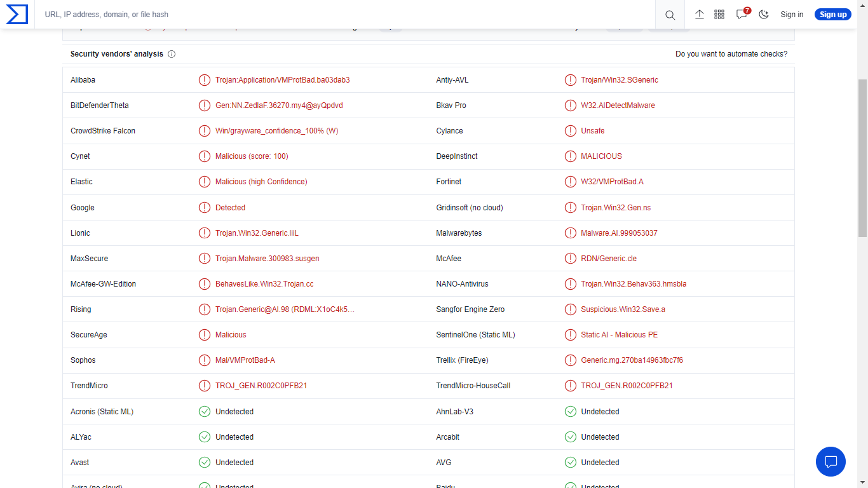
Task: Click alert icon next to Alibaba detection
Action: [x=205, y=80]
